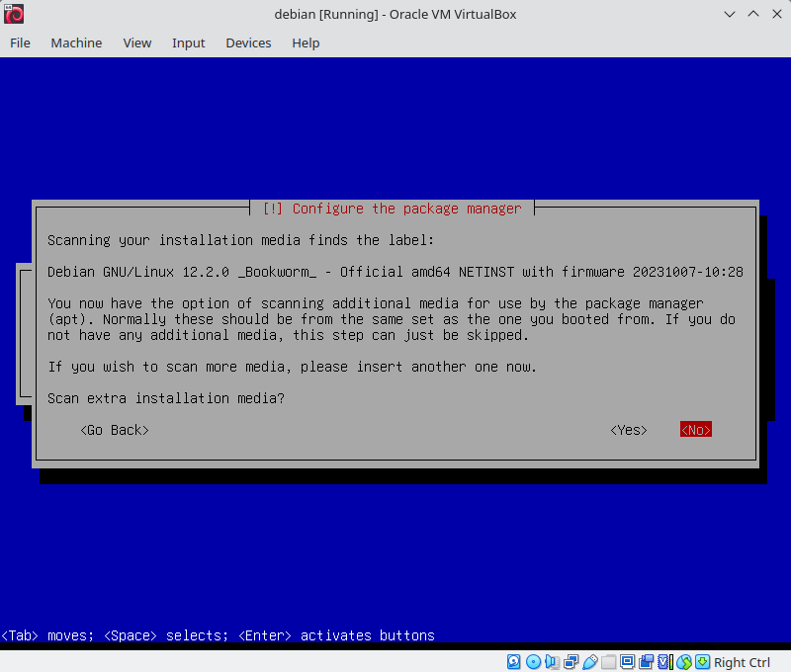Screen dimensions: 791x672
Task: Click the audio status icon
Action: click(553, 662)
